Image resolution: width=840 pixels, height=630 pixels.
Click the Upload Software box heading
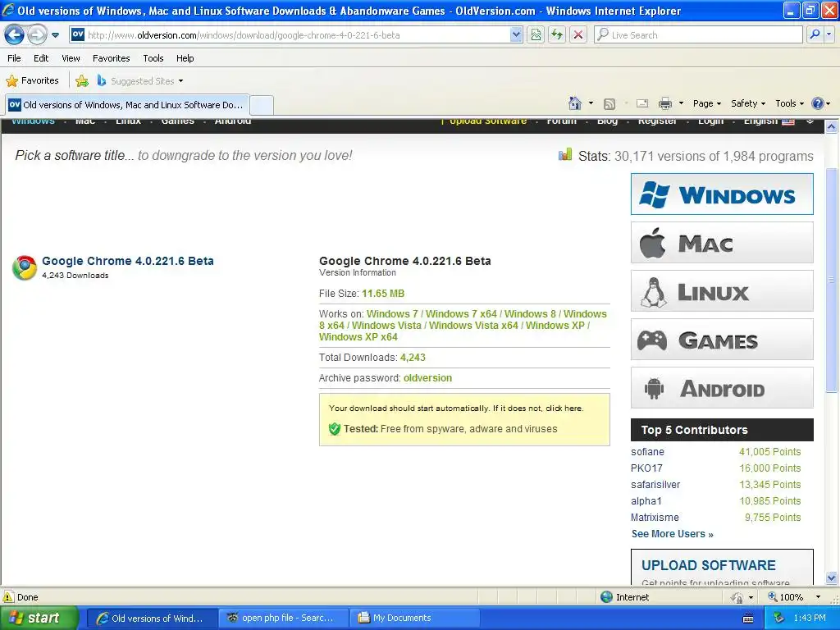click(708, 566)
